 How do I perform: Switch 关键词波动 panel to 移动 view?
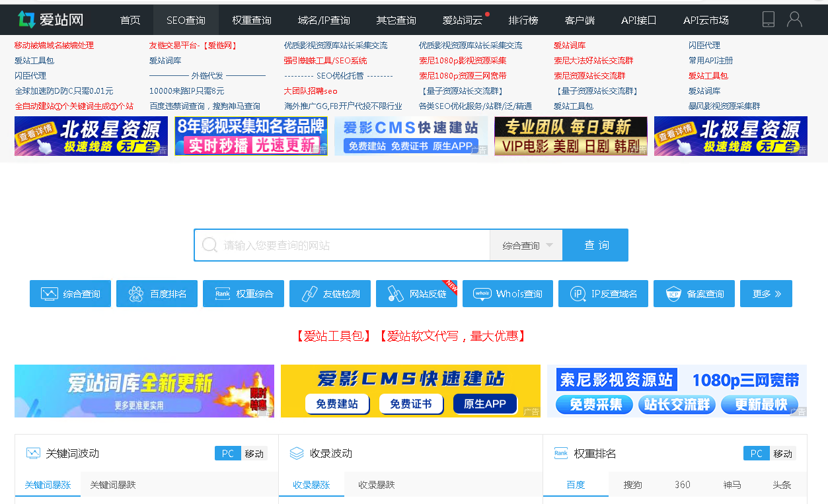[x=255, y=453]
